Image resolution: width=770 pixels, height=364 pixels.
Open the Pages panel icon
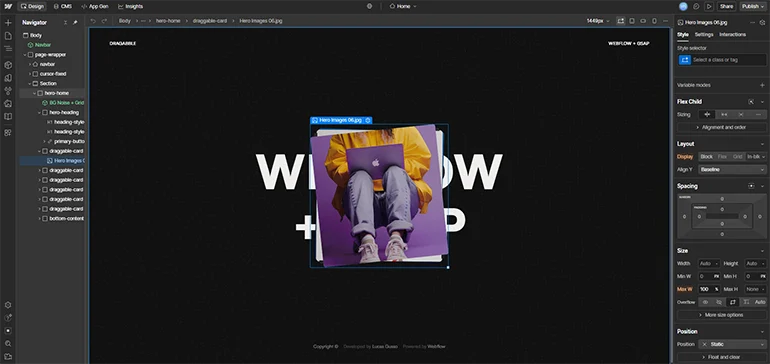pos(8,36)
